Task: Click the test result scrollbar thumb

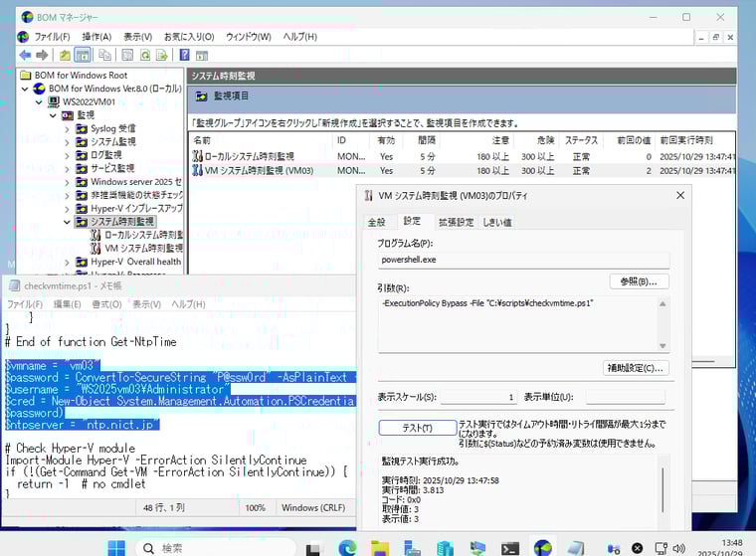Action: [x=662, y=489]
